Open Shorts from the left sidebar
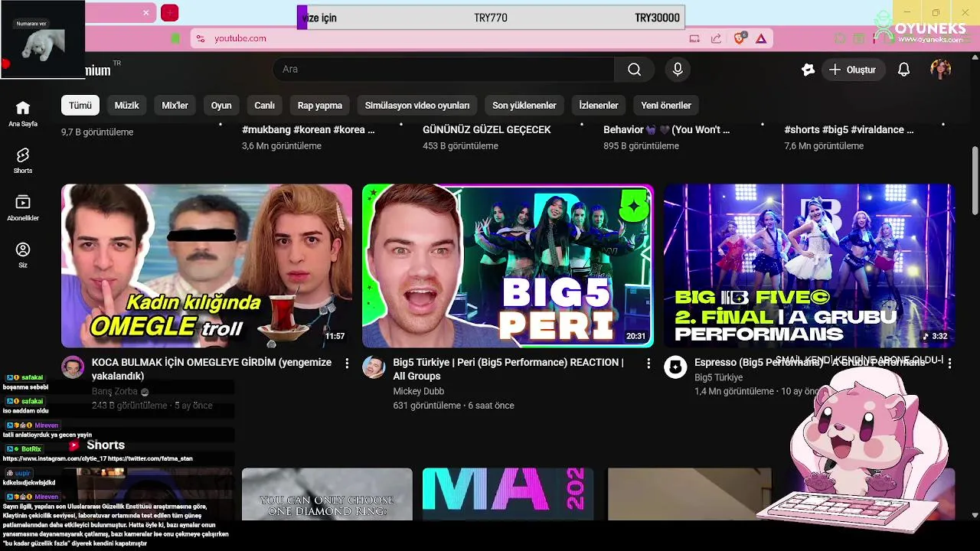 [23, 161]
